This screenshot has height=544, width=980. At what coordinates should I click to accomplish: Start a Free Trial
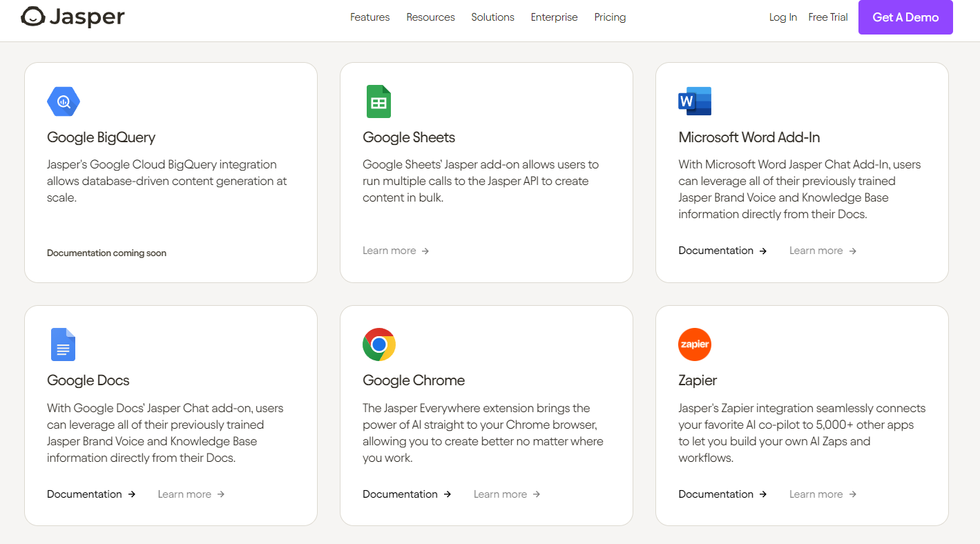(828, 17)
